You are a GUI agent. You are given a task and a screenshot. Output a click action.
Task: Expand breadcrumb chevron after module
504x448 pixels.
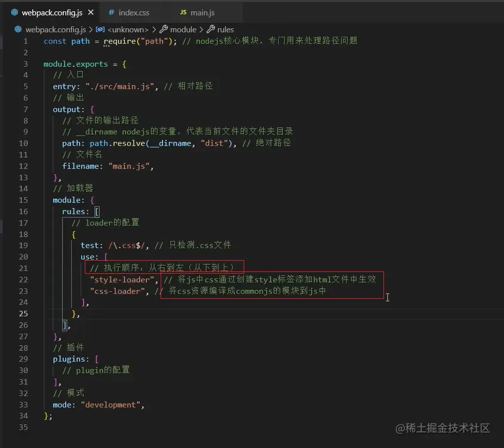[x=201, y=30]
